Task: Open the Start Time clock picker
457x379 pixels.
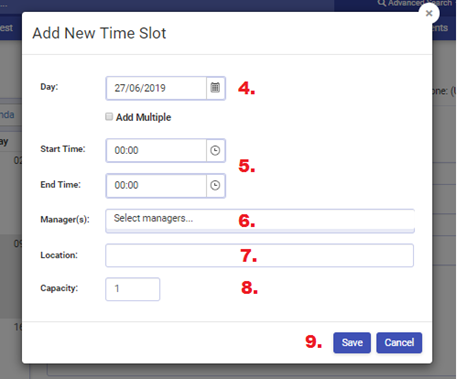Action: click(x=215, y=151)
